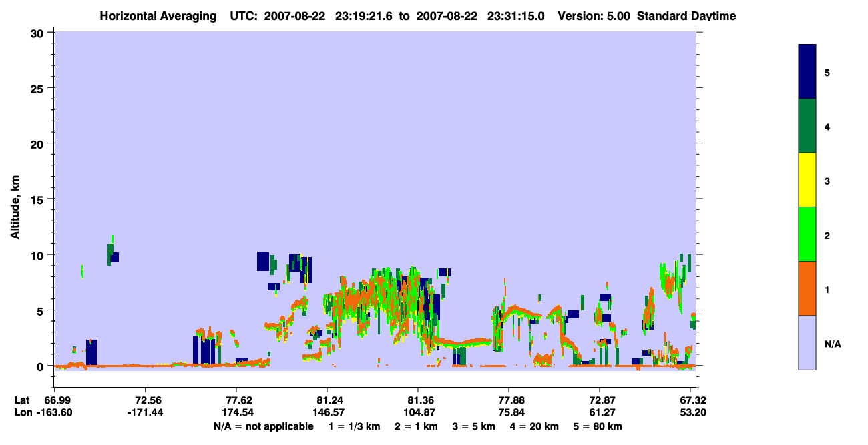The width and height of the screenshot is (868, 445).
Task: Click the bright green colorbar segment labeled 2
Action: [807, 234]
